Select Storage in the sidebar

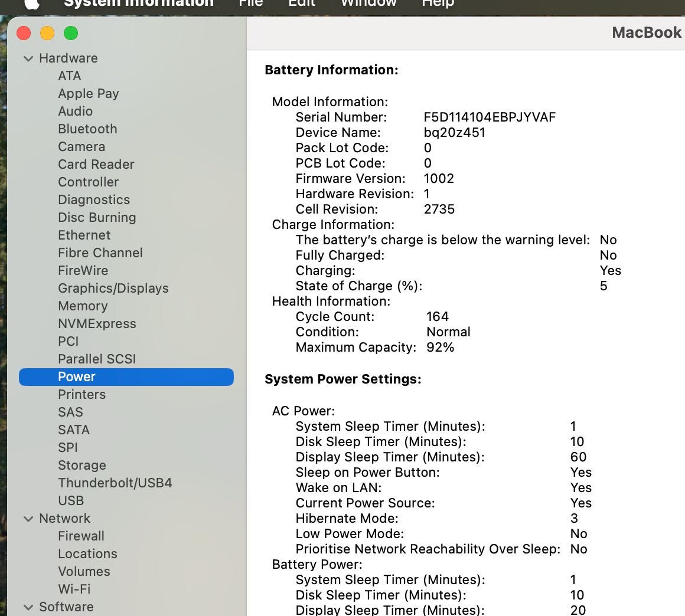tap(82, 466)
